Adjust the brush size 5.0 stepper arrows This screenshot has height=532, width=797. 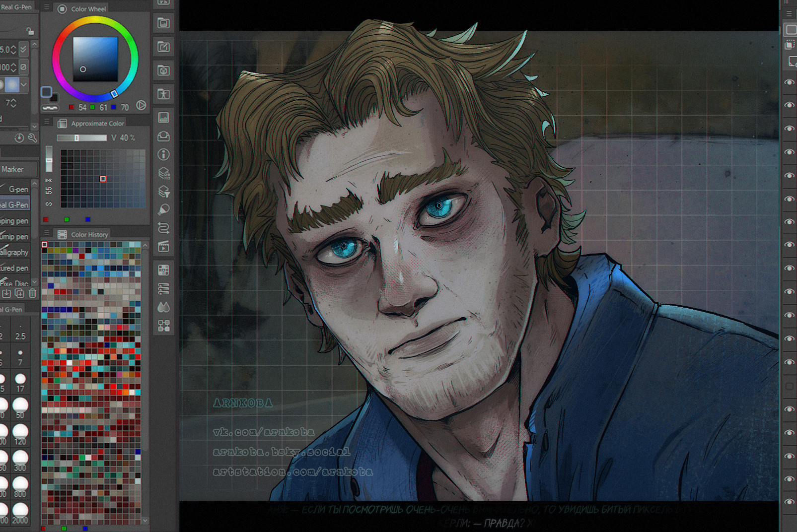(13, 49)
